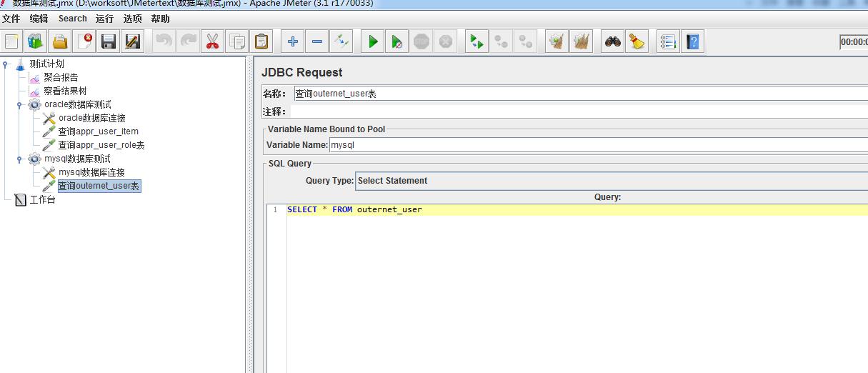Click the Variable Name field containing mysql

(599, 144)
